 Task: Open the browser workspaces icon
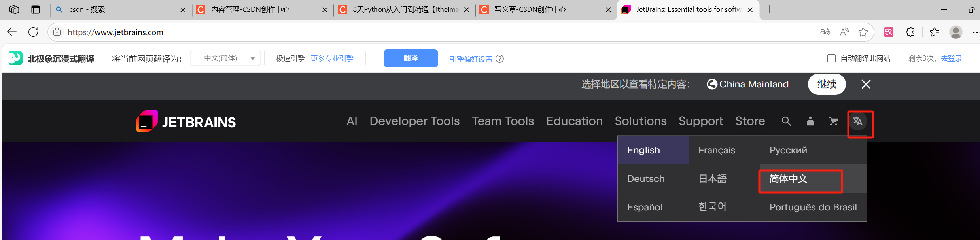(14, 9)
